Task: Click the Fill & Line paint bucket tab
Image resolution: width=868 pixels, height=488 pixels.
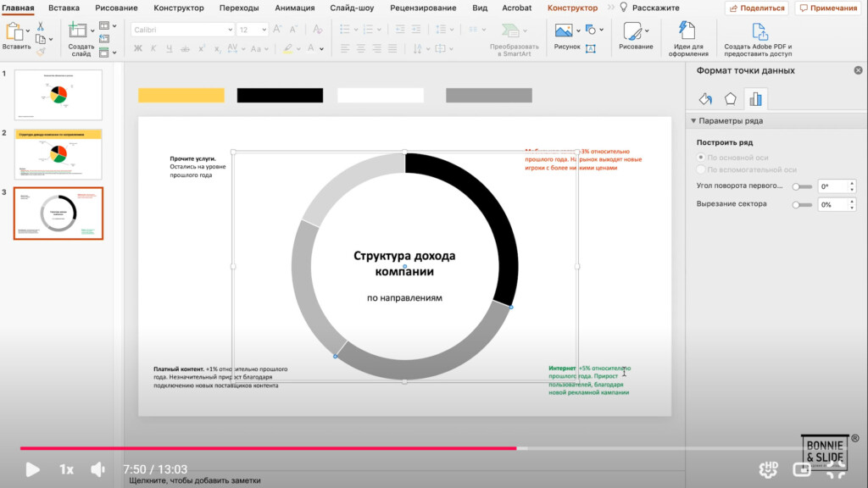Action: (705, 99)
